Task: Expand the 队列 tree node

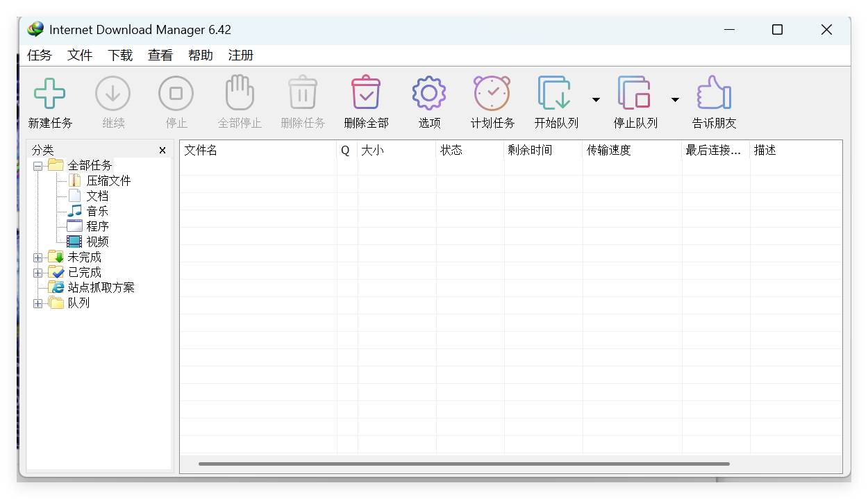Action: click(x=38, y=303)
